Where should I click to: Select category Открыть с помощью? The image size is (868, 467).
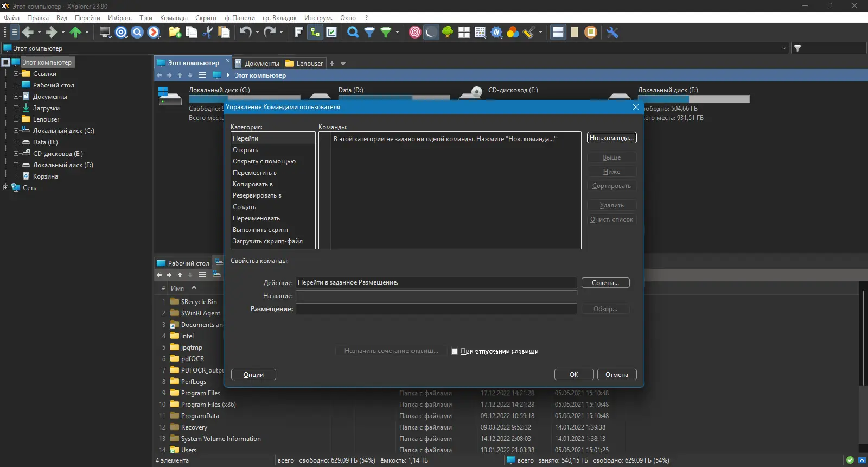click(x=273, y=161)
